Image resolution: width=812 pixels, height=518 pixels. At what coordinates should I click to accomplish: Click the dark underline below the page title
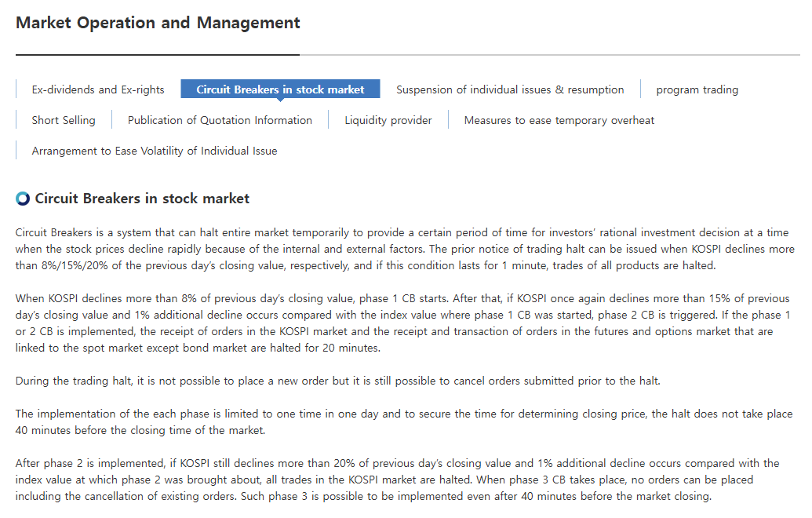(x=158, y=54)
